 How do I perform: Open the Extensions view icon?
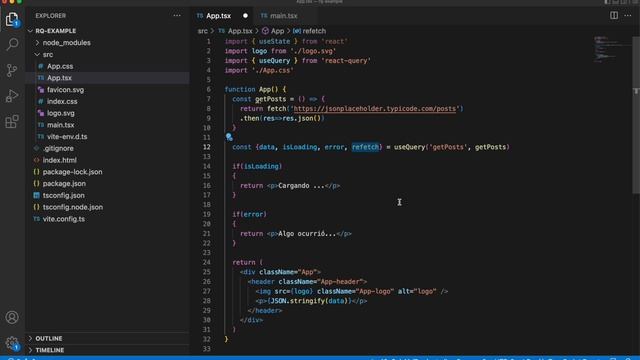[12, 121]
